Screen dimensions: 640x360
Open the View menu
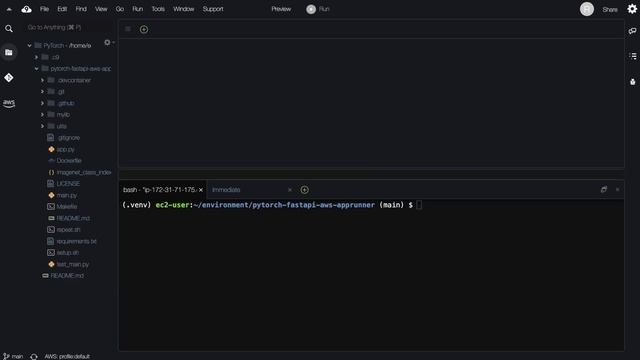tap(101, 9)
